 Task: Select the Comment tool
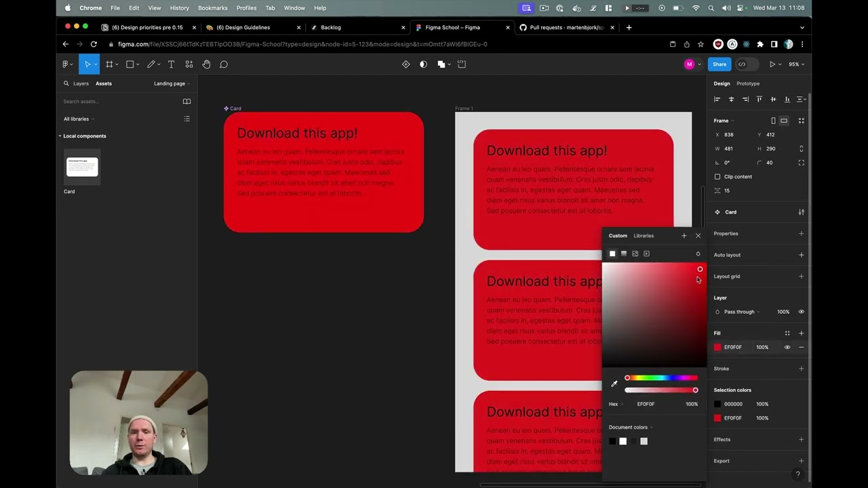pos(224,64)
